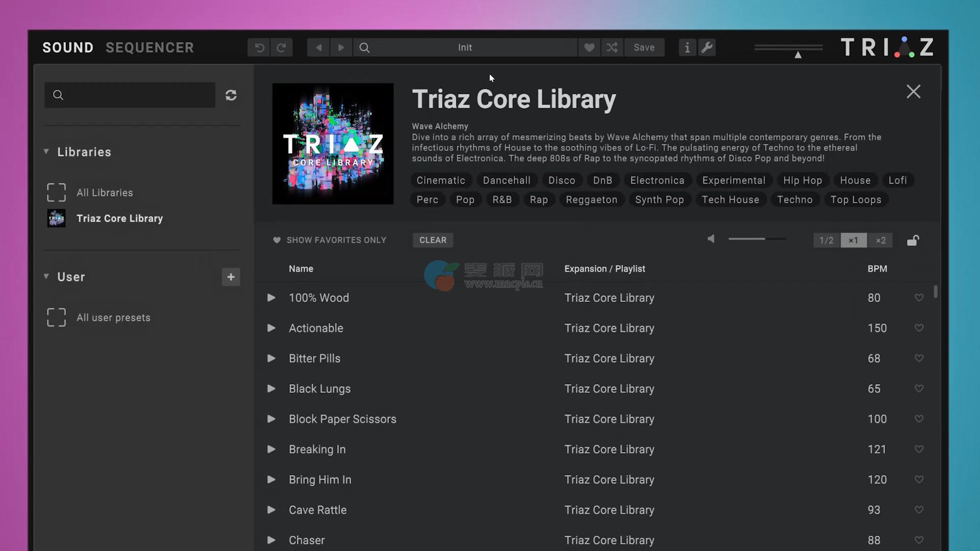Preview the Black Lungs preset

coord(272,389)
